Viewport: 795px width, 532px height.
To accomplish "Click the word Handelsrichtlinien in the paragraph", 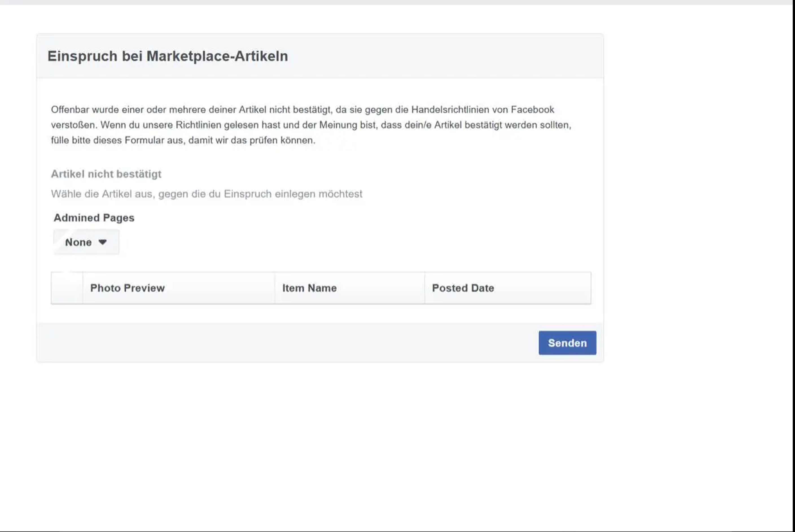I will coord(450,110).
